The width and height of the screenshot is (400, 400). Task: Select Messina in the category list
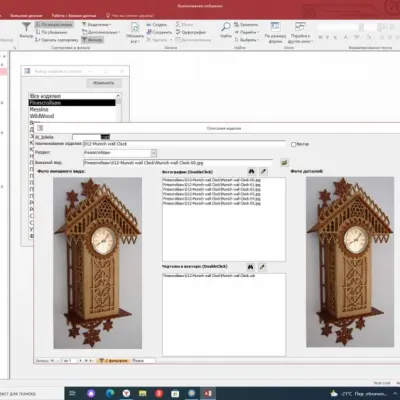click(x=72, y=109)
